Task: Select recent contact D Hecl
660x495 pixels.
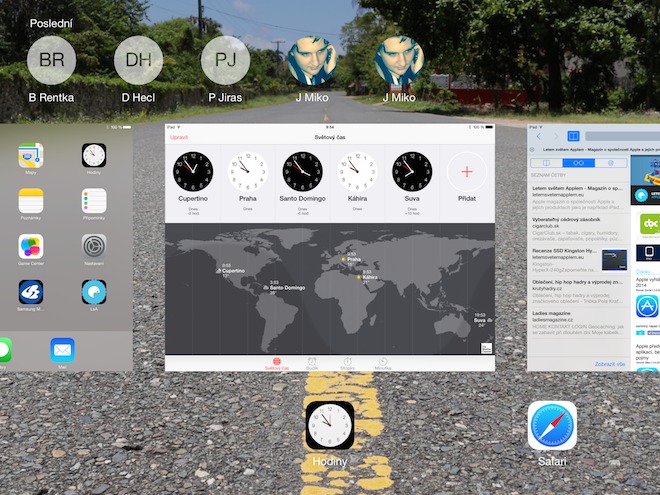Action: (x=138, y=60)
